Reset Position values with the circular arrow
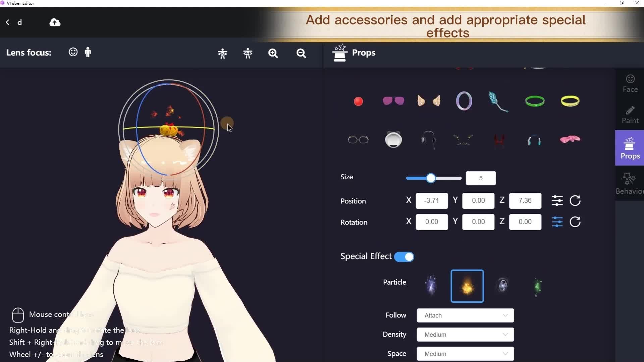Image resolution: width=644 pixels, height=362 pixels. pyautogui.click(x=575, y=201)
